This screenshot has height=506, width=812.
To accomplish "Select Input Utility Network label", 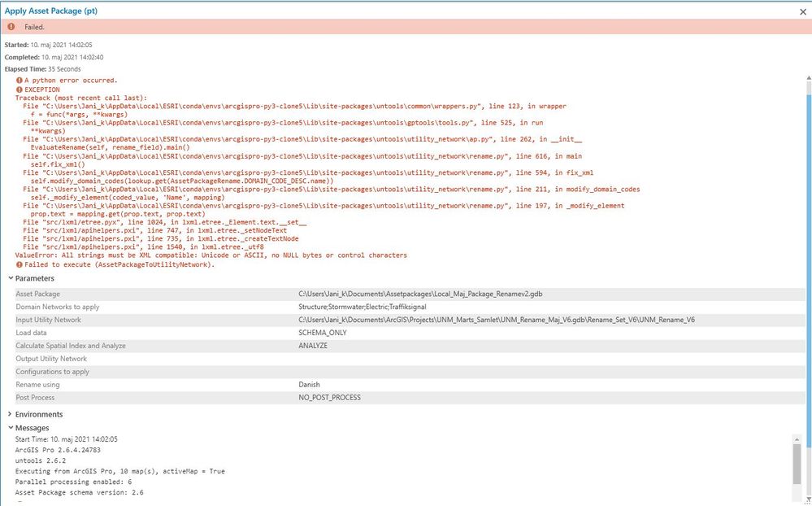I will pos(48,320).
